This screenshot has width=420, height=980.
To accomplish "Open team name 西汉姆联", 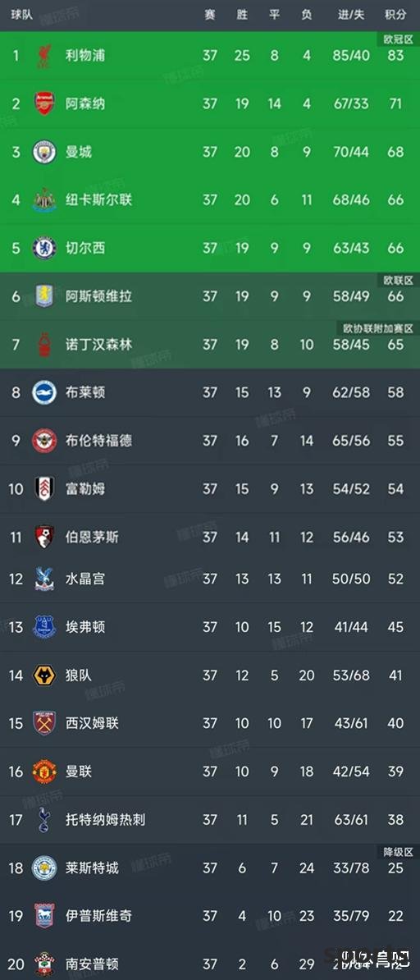I will click(92, 723).
